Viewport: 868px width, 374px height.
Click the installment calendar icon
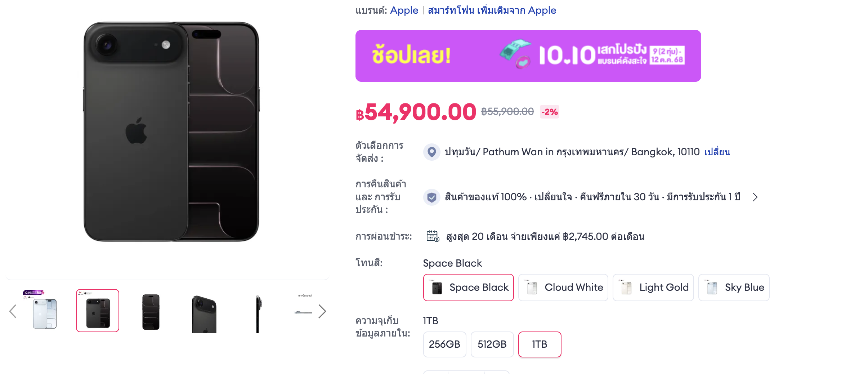[433, 236]
